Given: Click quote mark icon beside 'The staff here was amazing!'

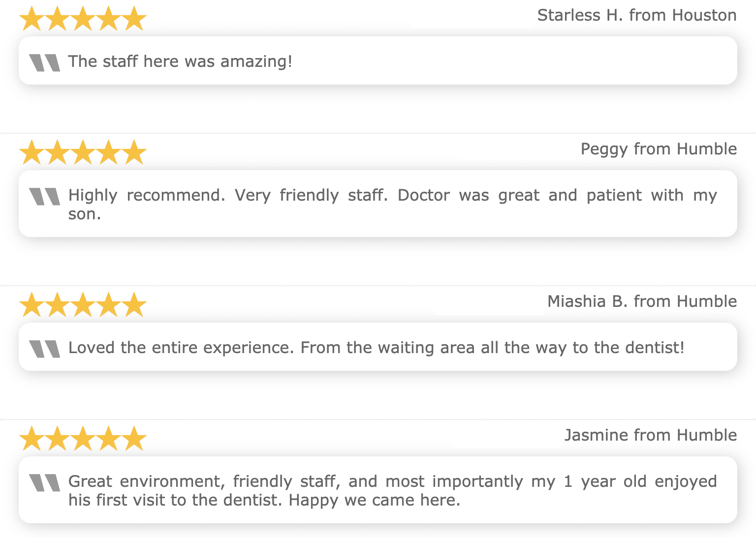Looking at the screenshot, I should tap(44, 62).
